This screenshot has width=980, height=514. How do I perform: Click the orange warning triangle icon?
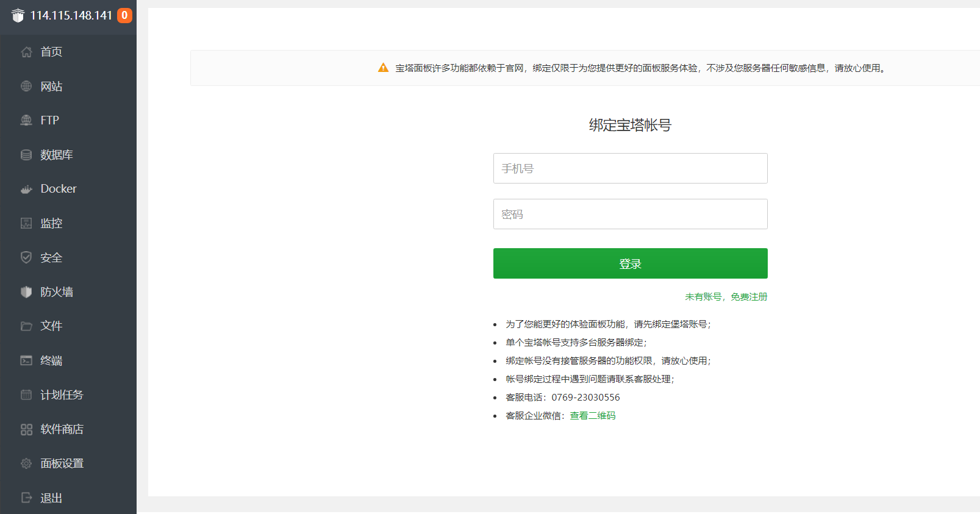pos(383,68)
